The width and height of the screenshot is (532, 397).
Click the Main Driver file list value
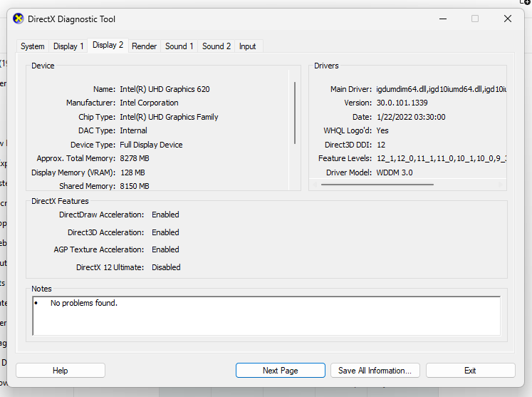tap(441, 89)
